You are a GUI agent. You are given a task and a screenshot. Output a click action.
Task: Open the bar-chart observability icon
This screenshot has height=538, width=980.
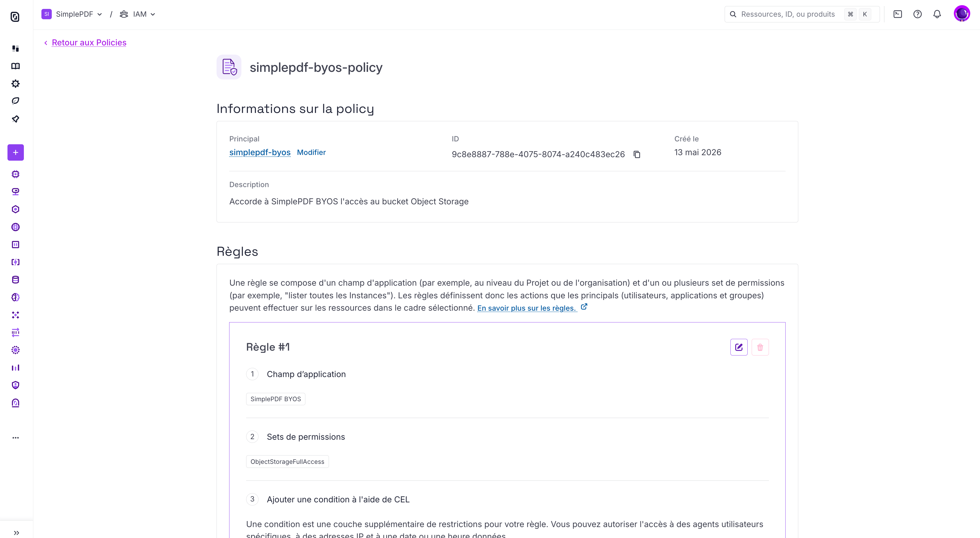click(x=16, y=368)
